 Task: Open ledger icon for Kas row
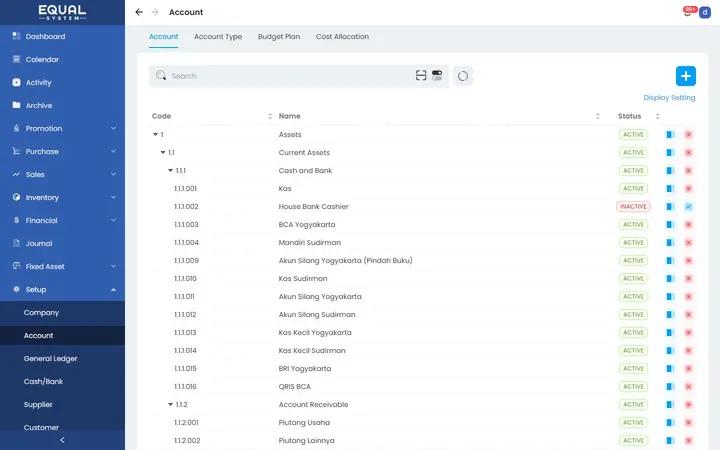tap(670, 188)
